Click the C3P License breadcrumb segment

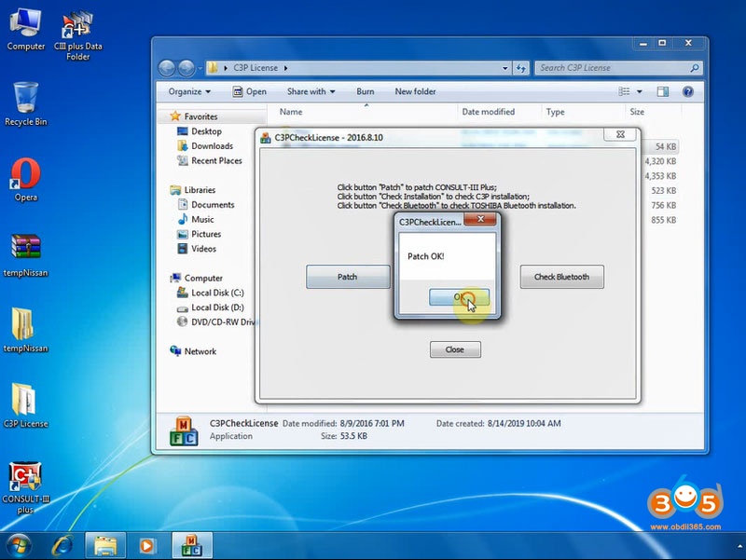click(x=256, y=68)
